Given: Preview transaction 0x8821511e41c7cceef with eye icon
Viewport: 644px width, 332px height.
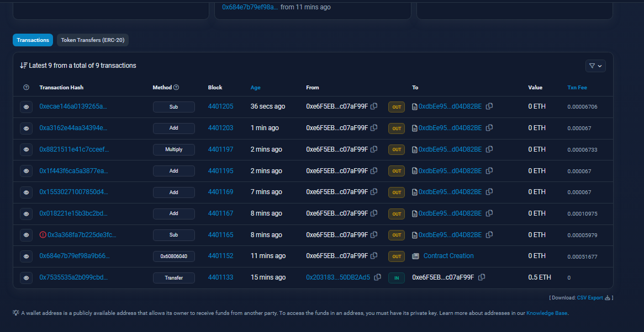Looking at the screenshot, I should pyautogui.click(x=27, y=149).
